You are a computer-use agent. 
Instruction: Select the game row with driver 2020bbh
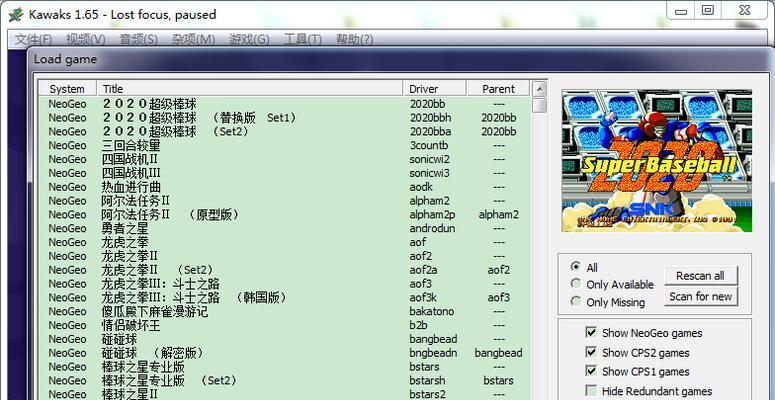(284, 118)
